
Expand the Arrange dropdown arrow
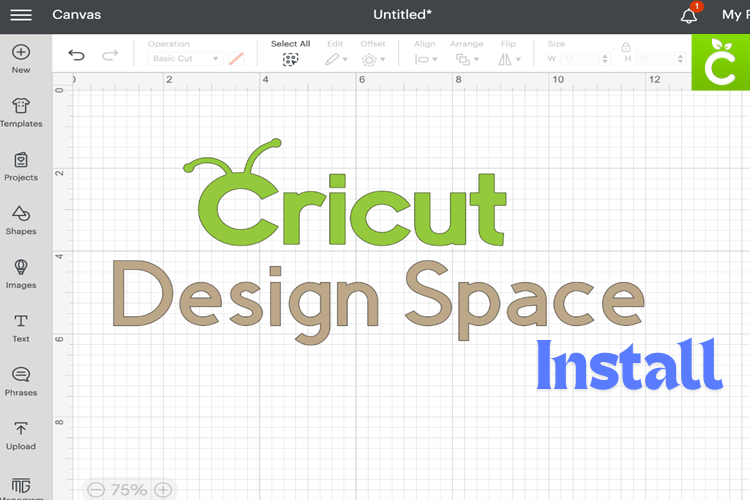[x=476, y=60]
